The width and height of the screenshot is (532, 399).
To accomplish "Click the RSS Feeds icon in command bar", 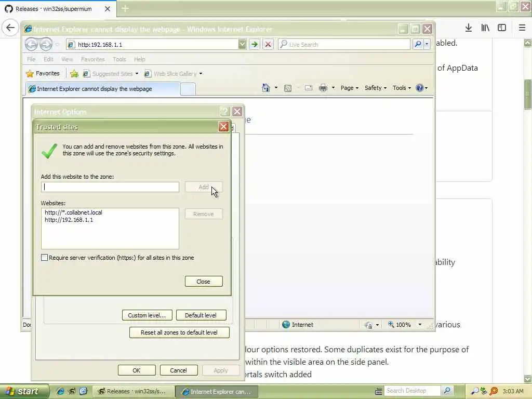I will pos(288,88).
